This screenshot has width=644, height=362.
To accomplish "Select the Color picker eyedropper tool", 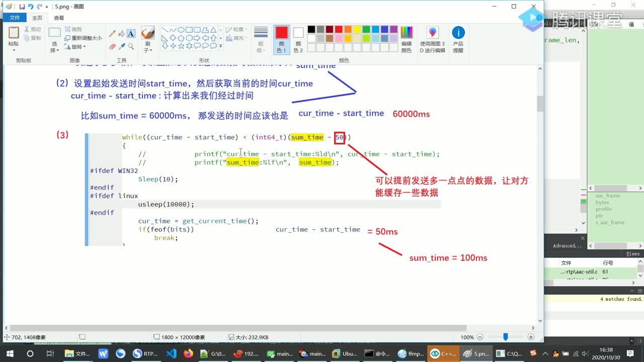I will tap(121, 46).
